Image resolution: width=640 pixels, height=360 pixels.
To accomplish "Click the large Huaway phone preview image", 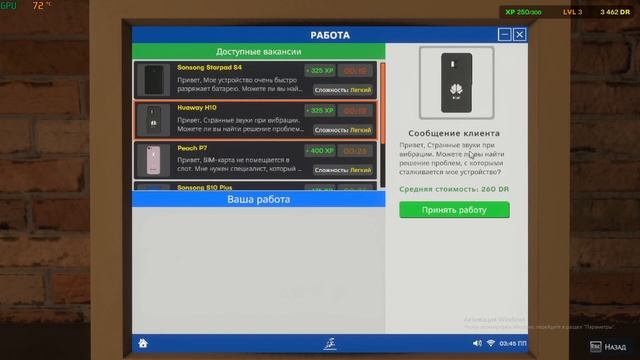I will [456, 83].
